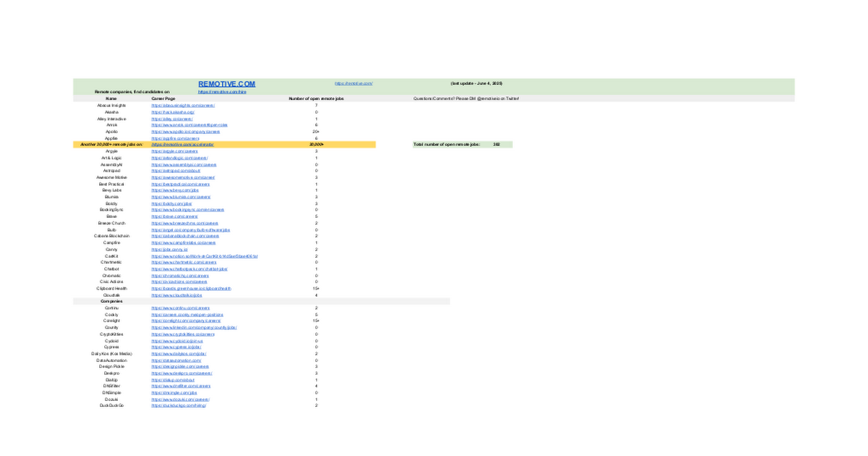Open the Argyle career page link

174,151
